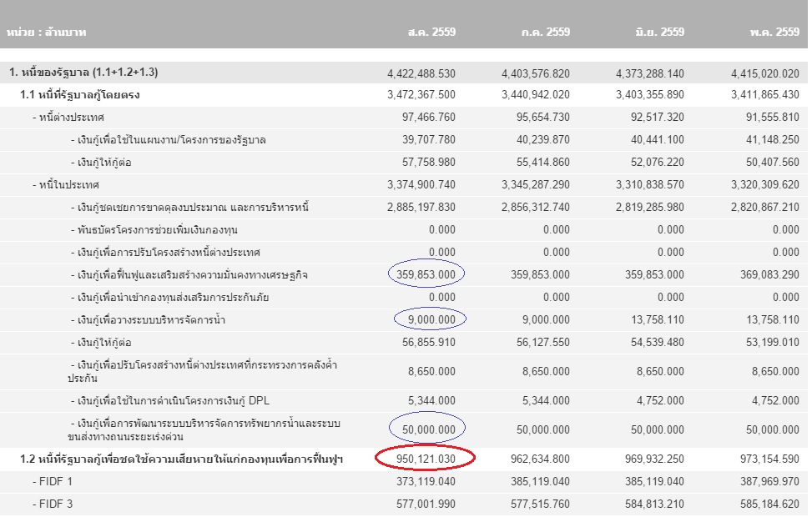Select value 56,855.910
Screen dimensions: 812x517
(428, 342)
